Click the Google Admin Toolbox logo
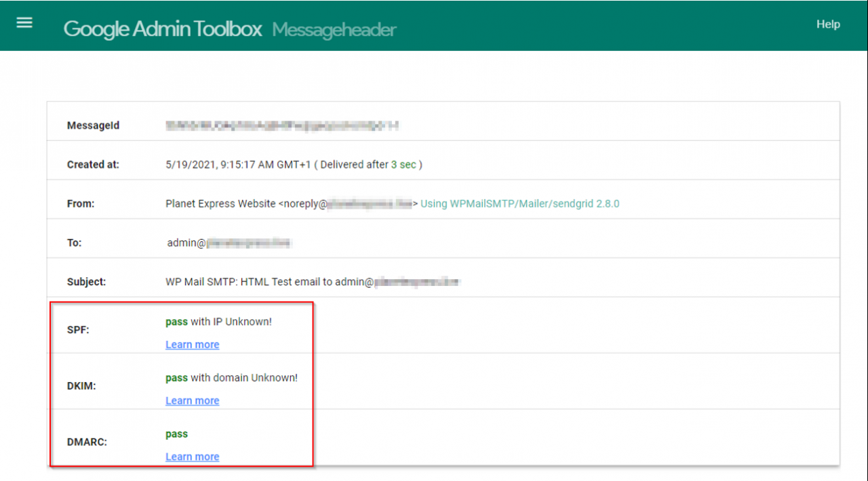Viewport: 868px width, 481px height. pyautogui.click(x=163, y=29)
